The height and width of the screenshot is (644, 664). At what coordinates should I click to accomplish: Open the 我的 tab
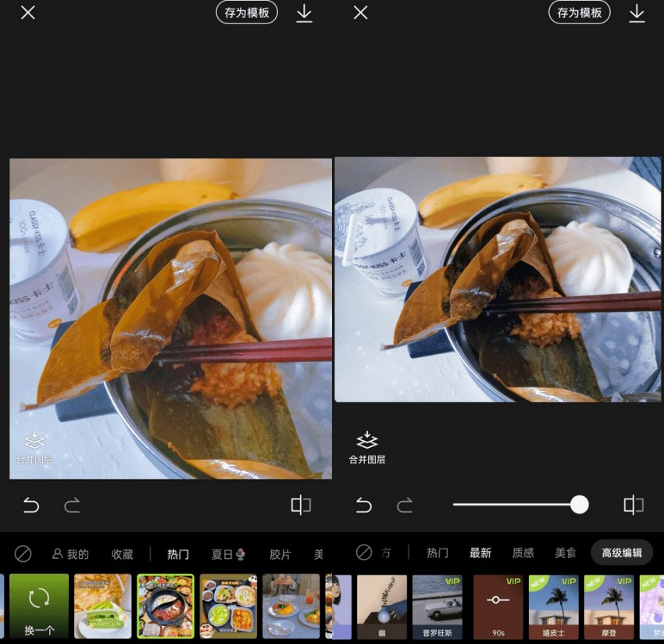pos(70,554)
